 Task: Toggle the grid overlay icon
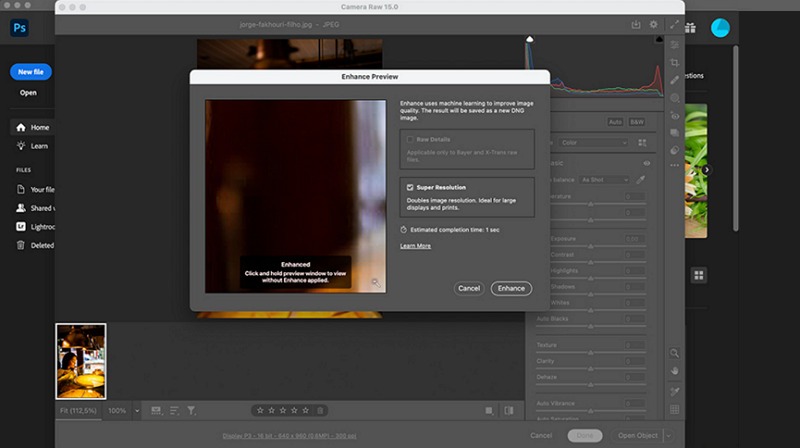tap(674, 409)
